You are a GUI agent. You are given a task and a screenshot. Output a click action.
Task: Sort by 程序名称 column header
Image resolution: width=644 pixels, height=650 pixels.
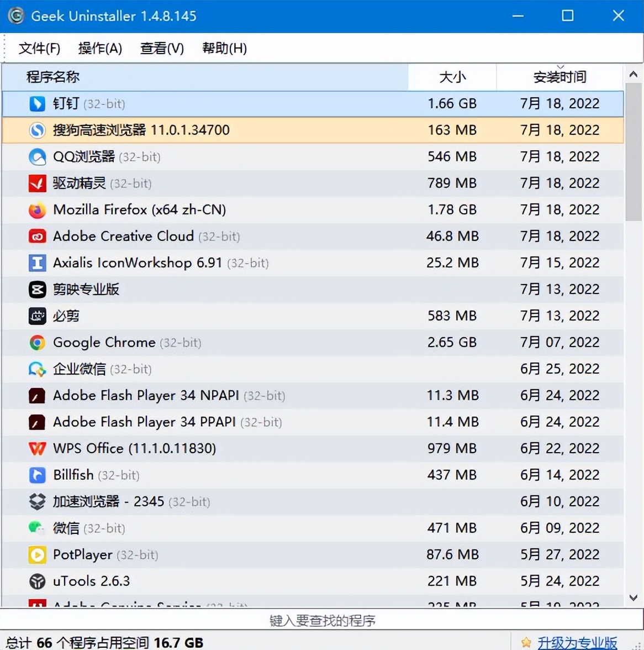click(205, 77)
